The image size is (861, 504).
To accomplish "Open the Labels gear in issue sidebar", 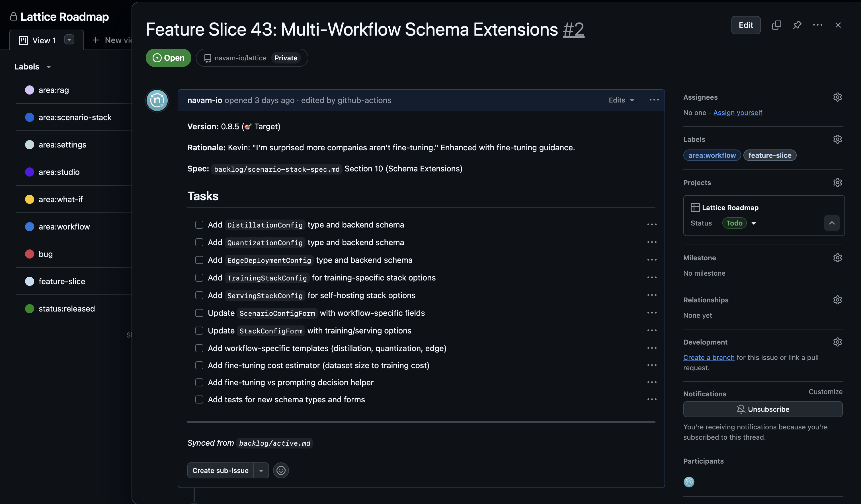I will 837,140.
